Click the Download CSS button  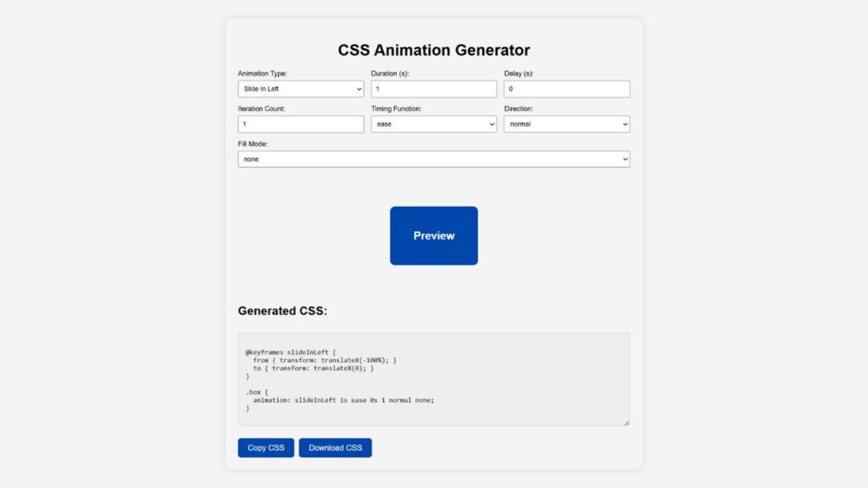pos(335,447)
